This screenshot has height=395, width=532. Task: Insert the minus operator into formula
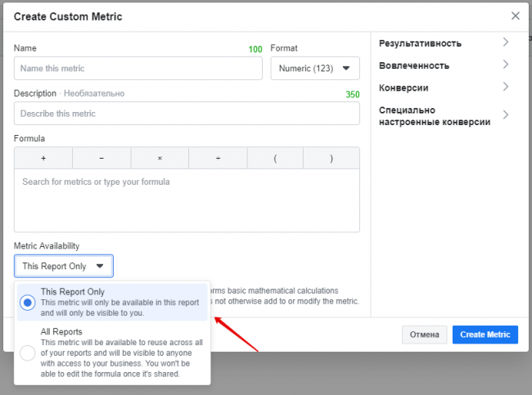point(101,158)
